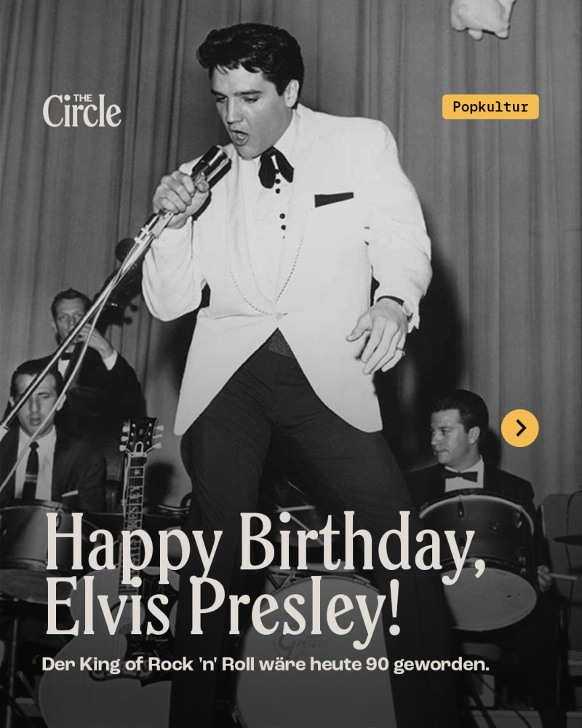Click the yellow next arrow button
582x728 pixels.
[x=520, y=428]
